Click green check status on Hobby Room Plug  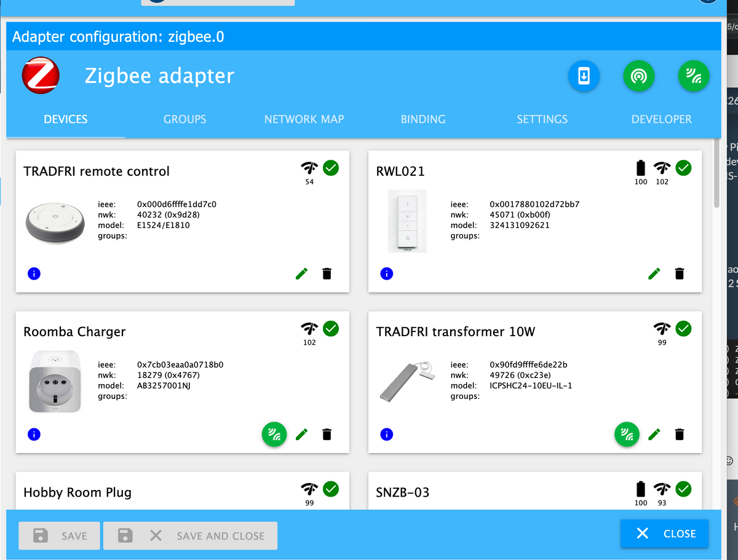331,489
